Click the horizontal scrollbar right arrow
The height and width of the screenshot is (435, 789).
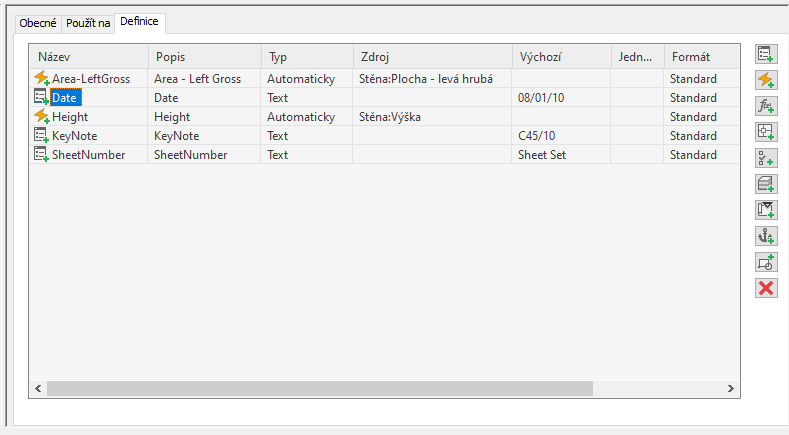[731, 388]
